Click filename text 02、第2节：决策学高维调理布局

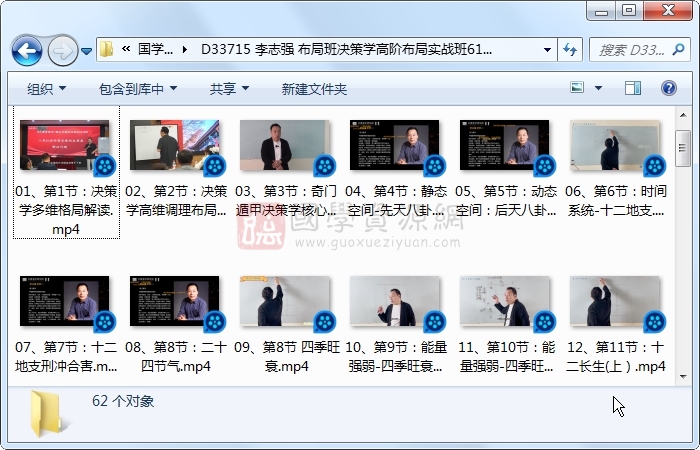[176, 200]
